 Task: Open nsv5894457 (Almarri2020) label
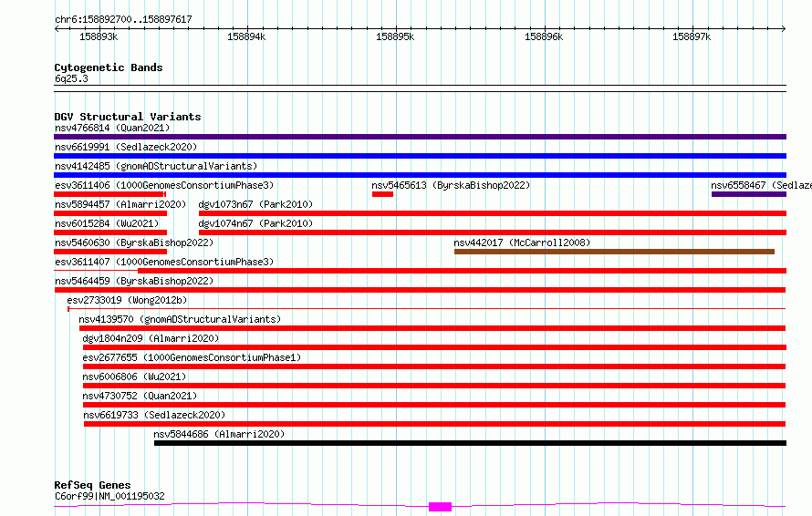coord(120,204)
